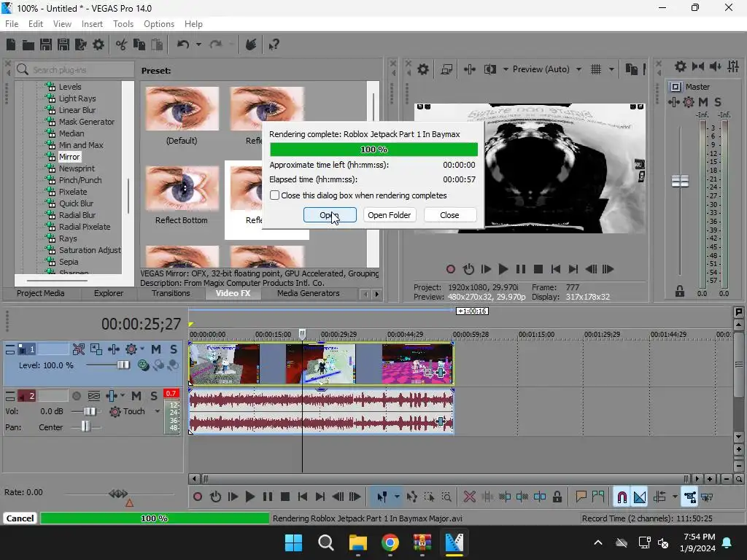Switch to the Project Media tab
This screenshot has width=747, height=560.
click(41, 293)
